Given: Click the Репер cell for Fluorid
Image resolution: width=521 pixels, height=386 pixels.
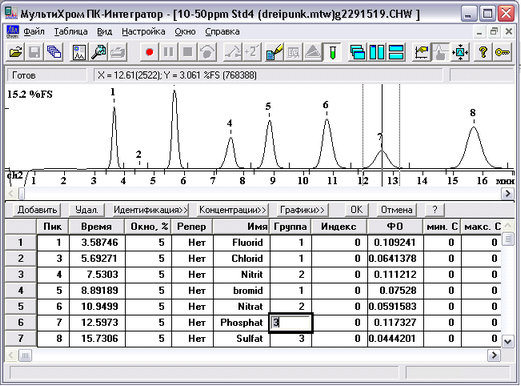Looking at the screenshot, I should pos(192,242).
